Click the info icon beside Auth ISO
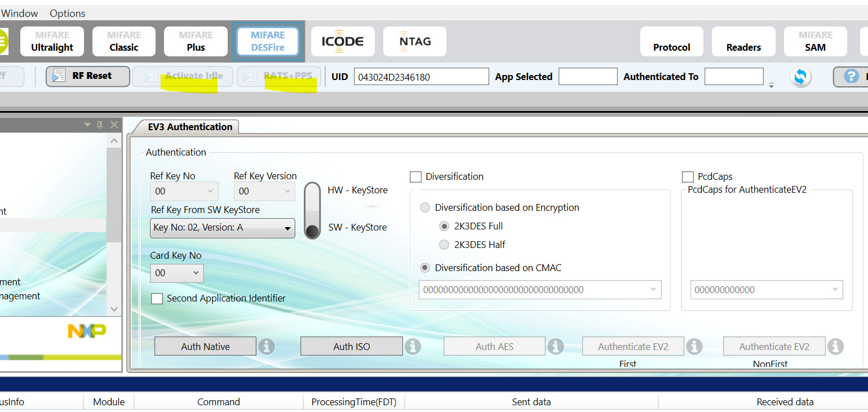Image resolution: width=868 pixels, height=412 pixels. (413, 347)
